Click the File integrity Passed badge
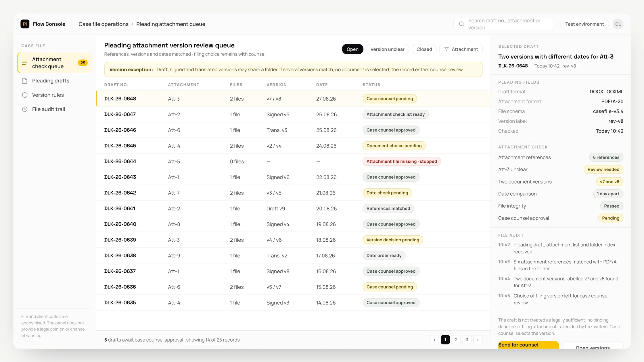Image resolution: width=644 pixels, height=362 pixels. pos(612,206)
